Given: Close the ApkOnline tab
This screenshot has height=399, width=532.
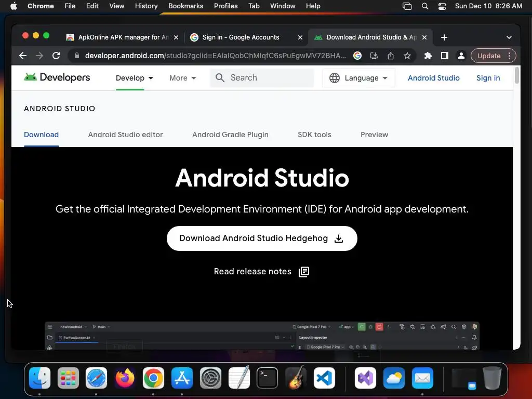Looking at the screenshot, I should tap(176, 37).
